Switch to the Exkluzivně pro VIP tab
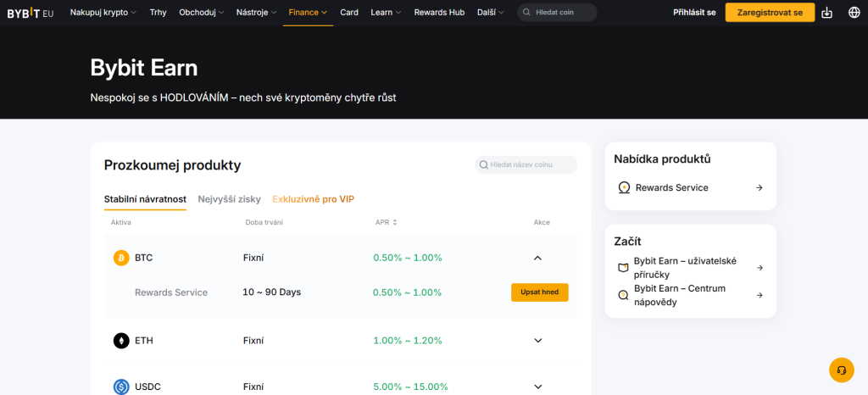This screenshot has width=868, height=395. tap(313, 199)
